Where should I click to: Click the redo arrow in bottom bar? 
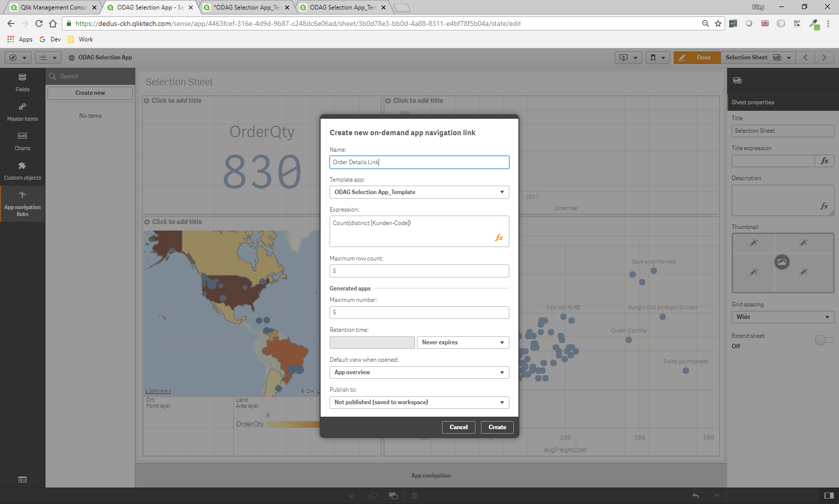tap(717, 496)
